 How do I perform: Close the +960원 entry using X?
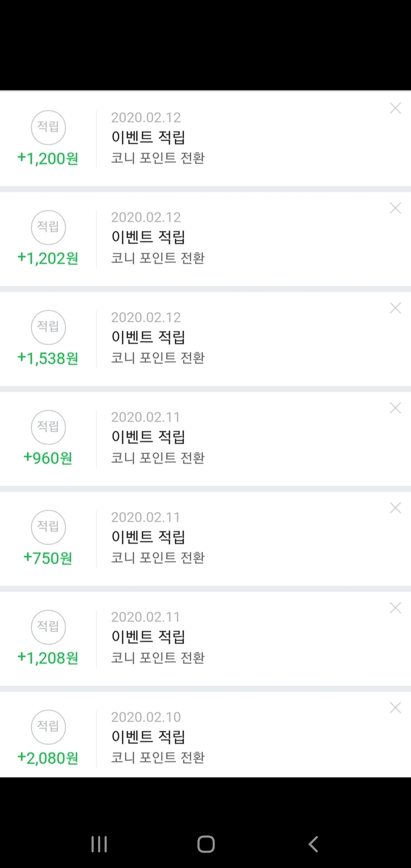click(x=395, y=408)
